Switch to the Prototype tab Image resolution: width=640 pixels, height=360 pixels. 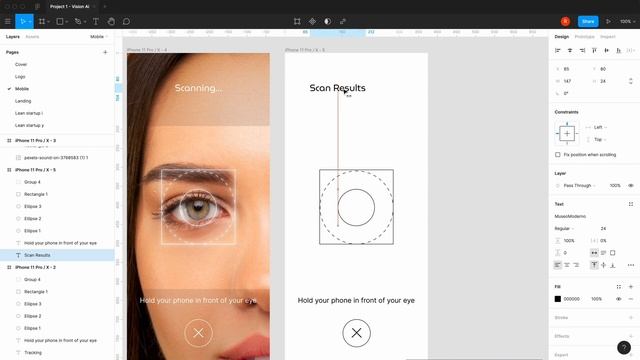pos(584,37)
